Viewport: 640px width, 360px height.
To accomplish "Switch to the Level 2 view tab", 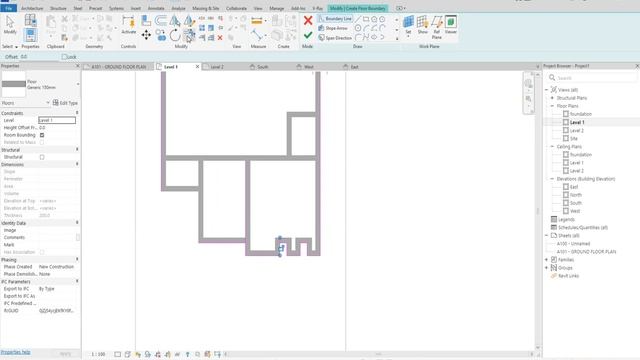I will click(x=217, y=67).
